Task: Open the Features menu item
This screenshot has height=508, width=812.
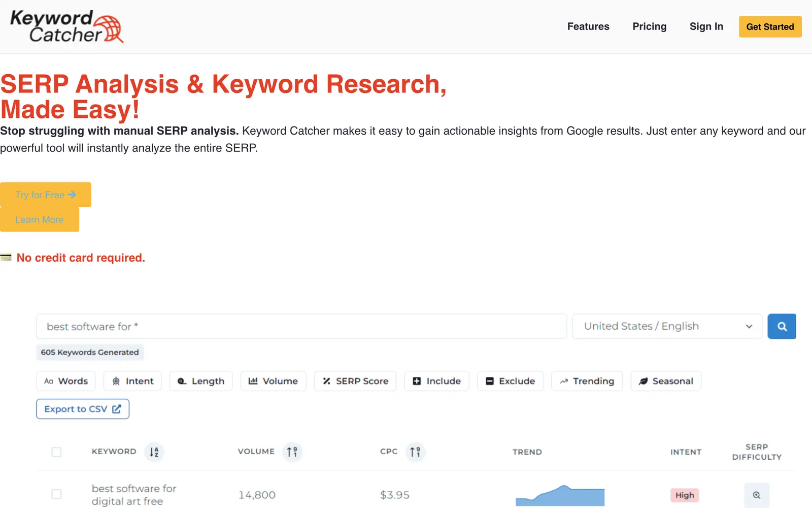Action: point(588,26)
